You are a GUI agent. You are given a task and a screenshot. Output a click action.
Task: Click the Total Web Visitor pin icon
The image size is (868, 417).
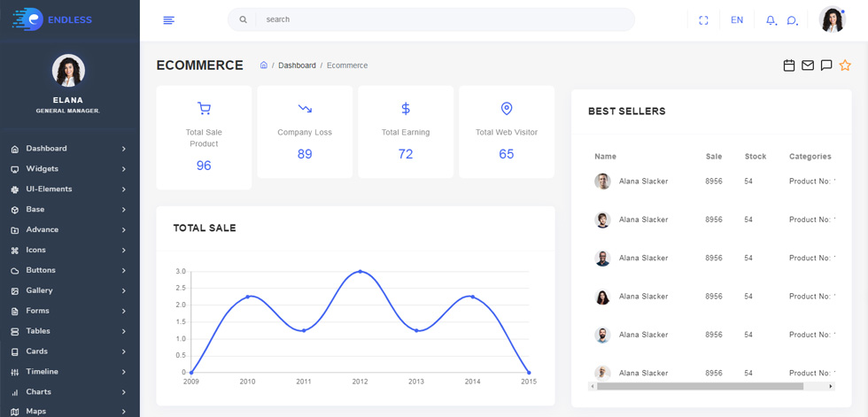[x=507, y=108]
